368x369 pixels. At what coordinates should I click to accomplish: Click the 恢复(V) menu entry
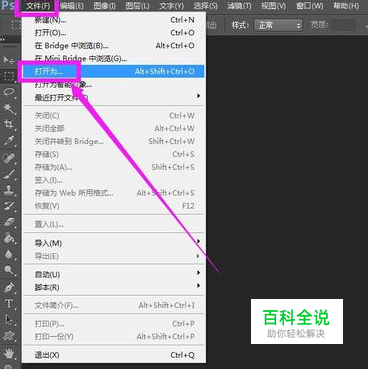[x=113, y=206]
